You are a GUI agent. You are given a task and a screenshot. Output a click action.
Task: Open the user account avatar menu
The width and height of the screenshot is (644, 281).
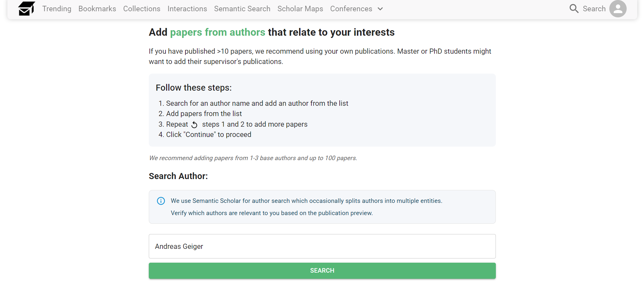618,9
